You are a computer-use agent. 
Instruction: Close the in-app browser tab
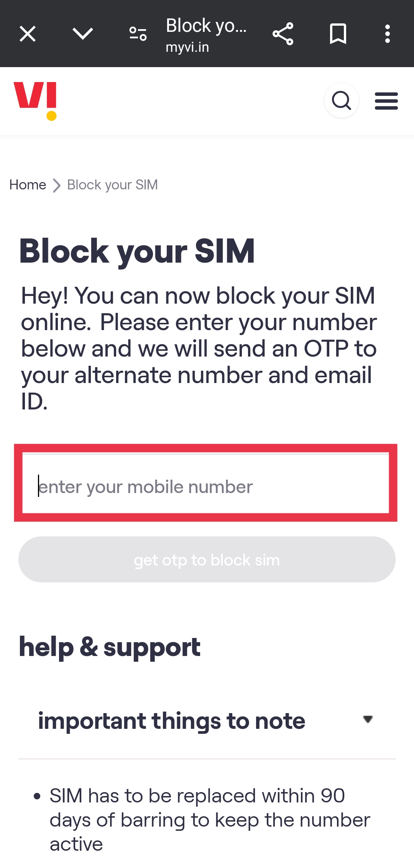click(28, 34)
